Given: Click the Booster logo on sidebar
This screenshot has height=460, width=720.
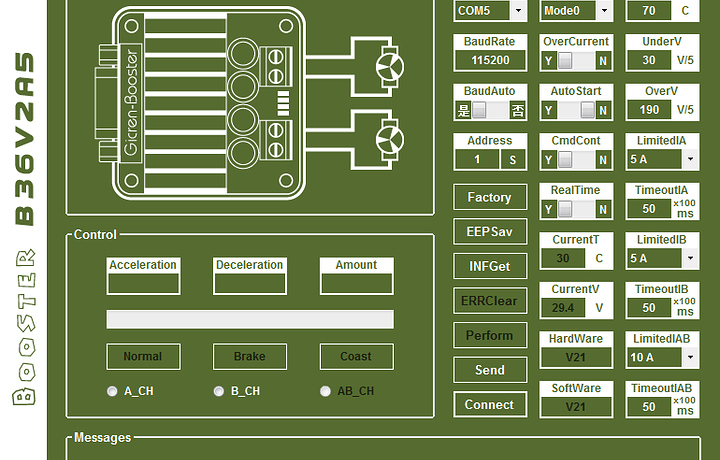Looking at the screenshot, I should pyautogui.click(x=24, y=327).
